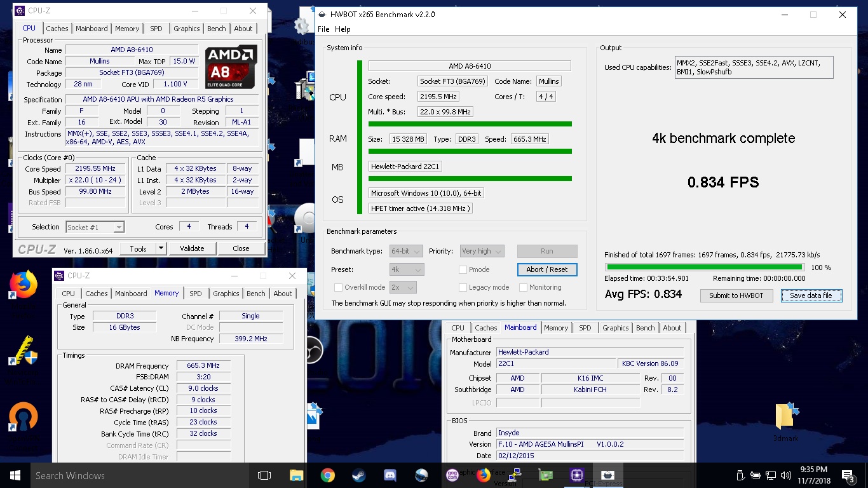868x488 pixels.
Task: Open Steam from the taskbar
Action: 358,475
